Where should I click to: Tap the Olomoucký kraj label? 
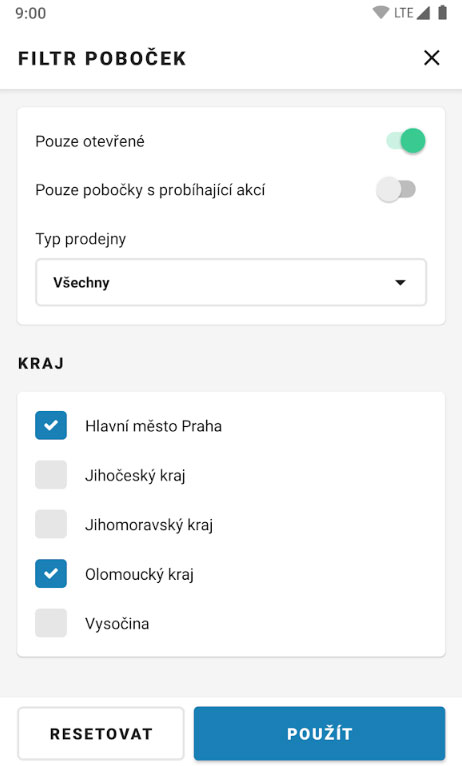[x=139, y=574]
